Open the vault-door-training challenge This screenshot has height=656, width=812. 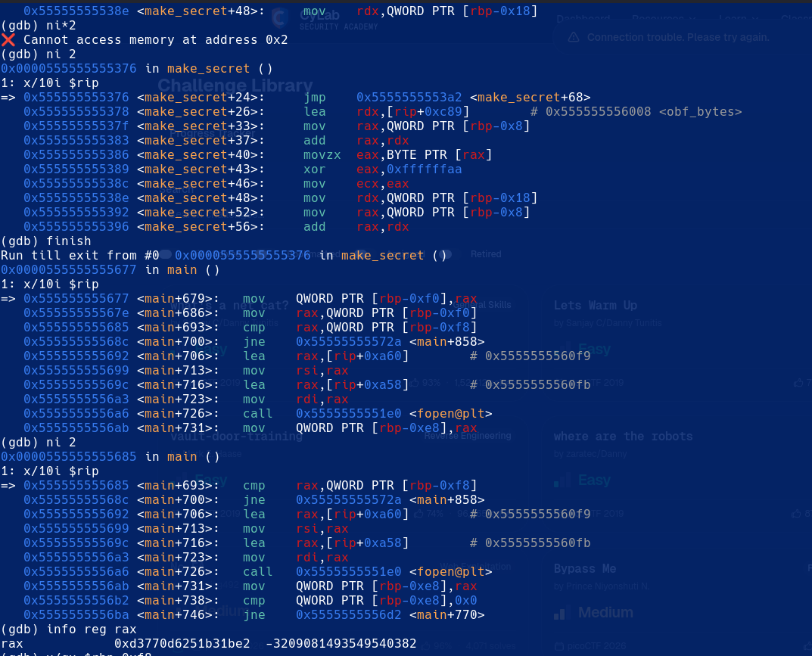pyautogui.click(x=237, y=437)
